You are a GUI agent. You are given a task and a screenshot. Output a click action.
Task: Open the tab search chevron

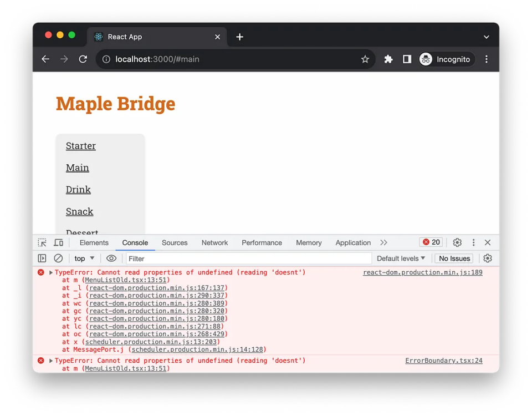(487, 37)
